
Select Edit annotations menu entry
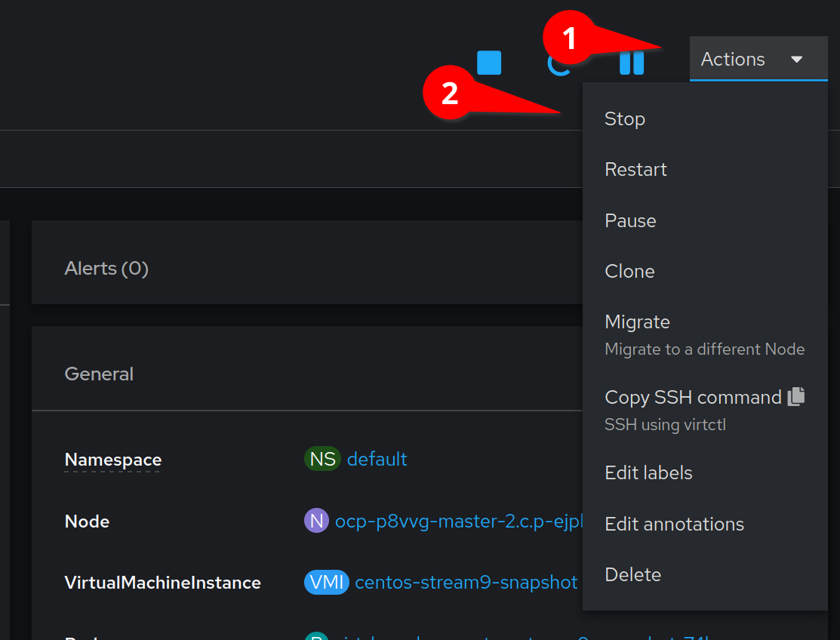coord(674,524)
